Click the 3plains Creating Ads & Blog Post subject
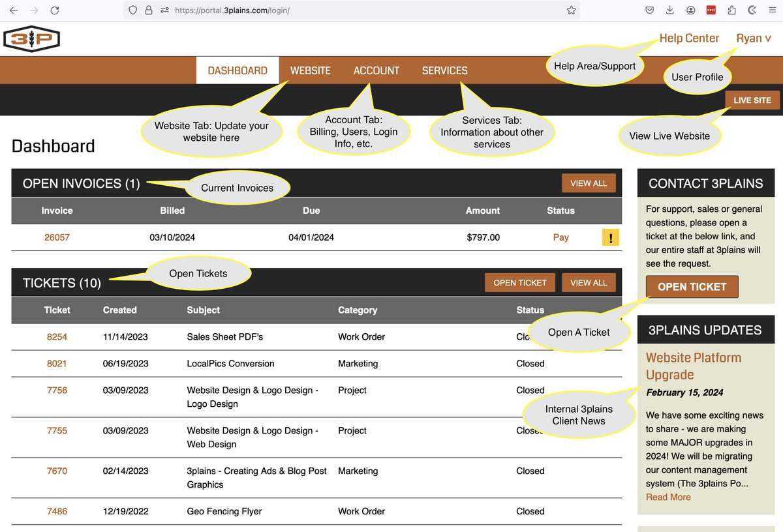The height and width of the screenshot is (532, 783). pyautogui.click(x=257, y=478)
